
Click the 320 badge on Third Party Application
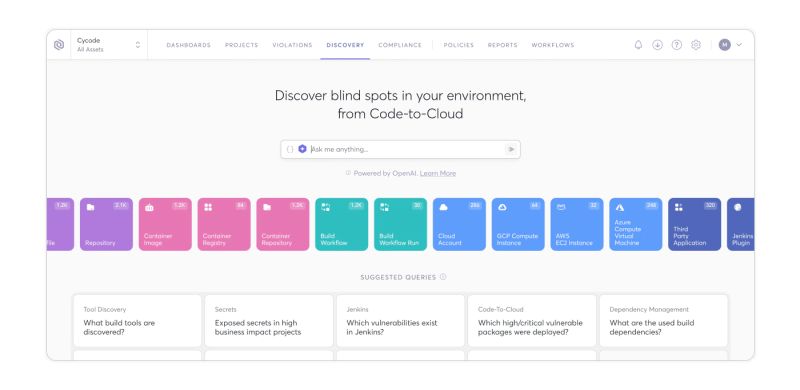click(710, 205)
